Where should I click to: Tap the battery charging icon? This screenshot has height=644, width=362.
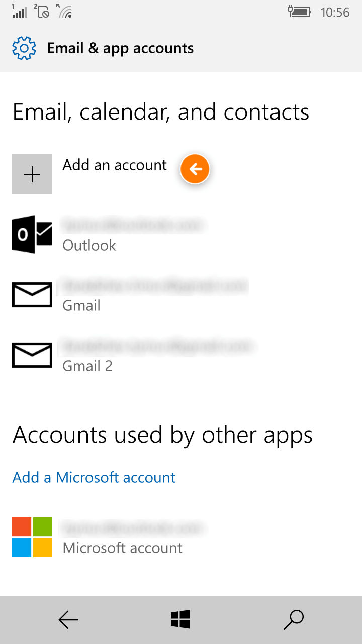[299, 12]
